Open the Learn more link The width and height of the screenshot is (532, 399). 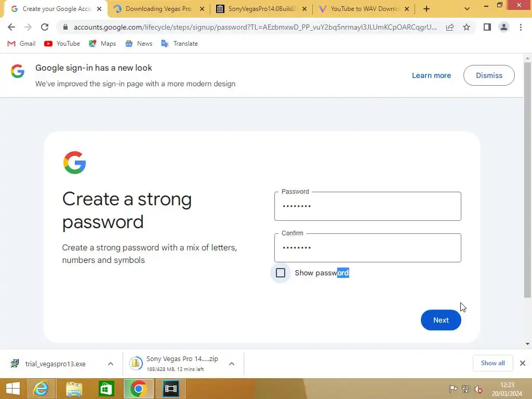(x=431, y=75)
